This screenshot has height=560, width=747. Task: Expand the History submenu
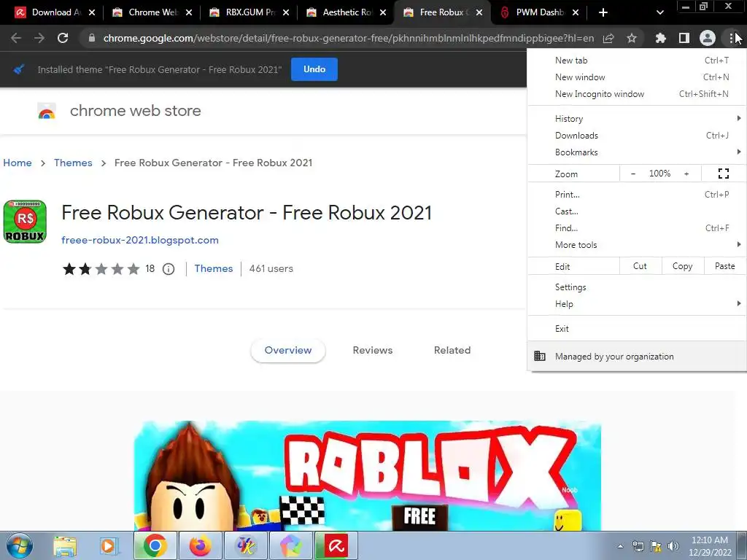tap(636, 119)
